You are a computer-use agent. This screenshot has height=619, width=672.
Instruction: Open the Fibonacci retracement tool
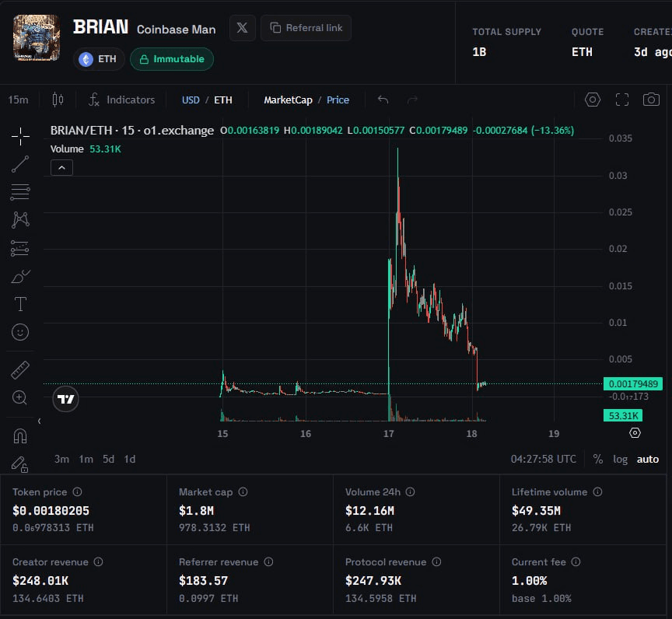20,192
